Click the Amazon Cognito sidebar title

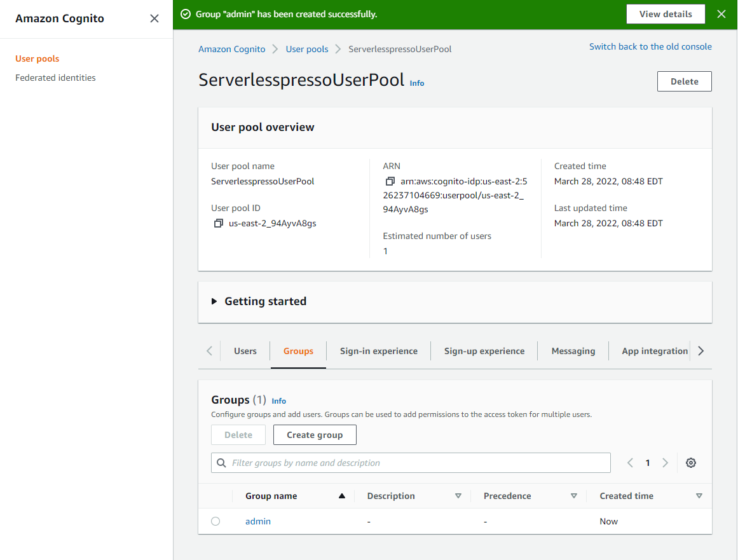pyautogui.click(x=60, y=18)
